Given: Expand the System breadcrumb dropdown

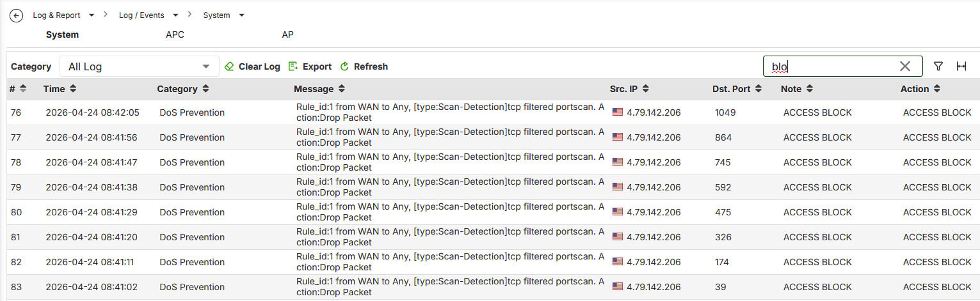Looking at the screenshot, I should point(241,15).
